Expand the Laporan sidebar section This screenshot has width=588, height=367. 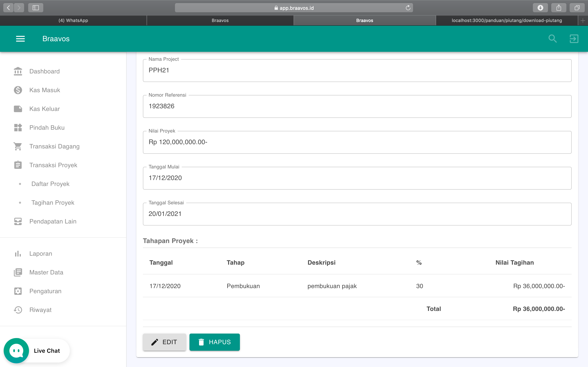(x=41, y=254)
